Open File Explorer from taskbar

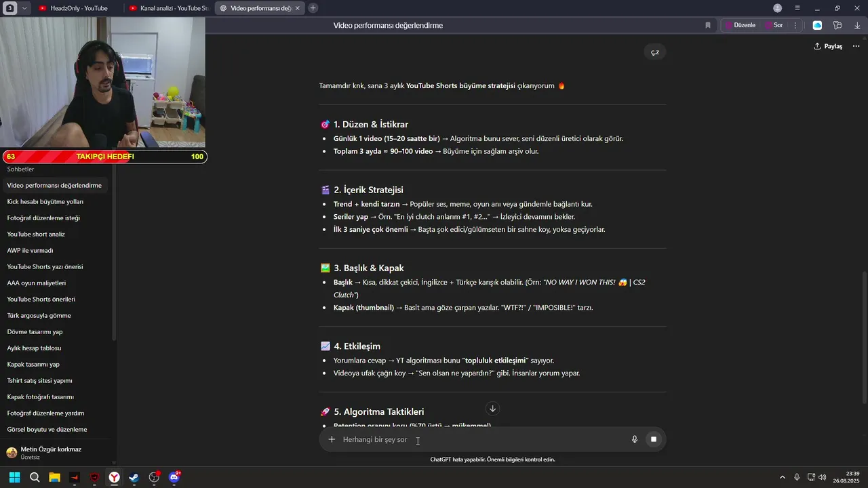pos(54,477)
